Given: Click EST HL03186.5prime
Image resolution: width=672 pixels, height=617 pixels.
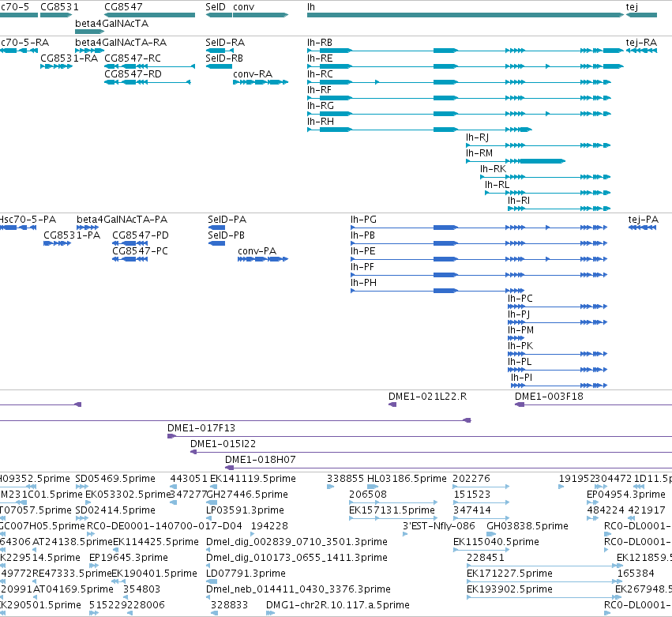Looking at the screenshot, I should tap(407, 479).
